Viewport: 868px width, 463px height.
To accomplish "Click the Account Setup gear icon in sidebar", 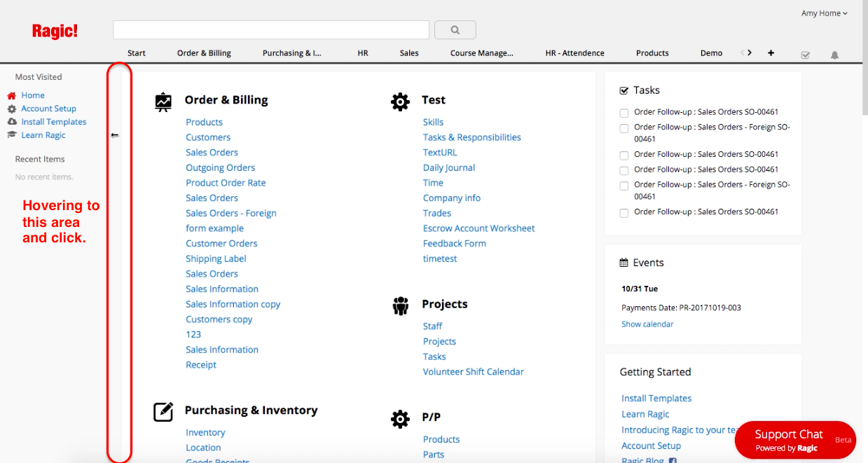I will (13, 109).
